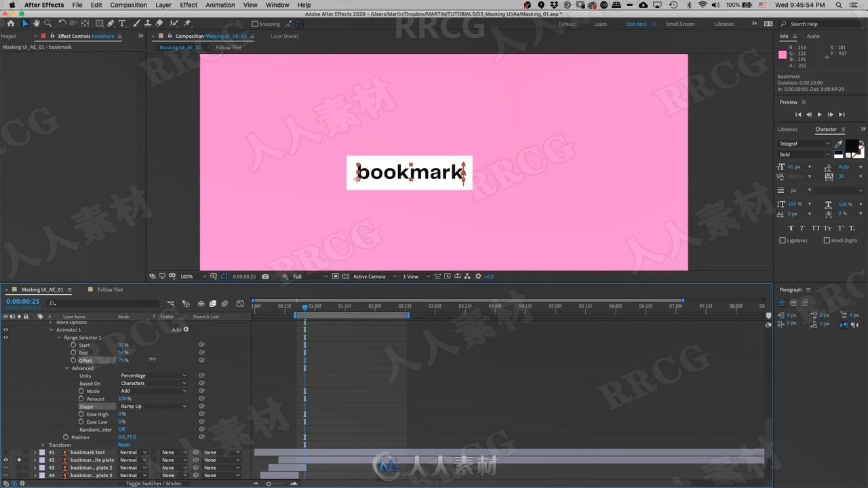
Task: Open the Animation menu
Action: coord(220,5)
